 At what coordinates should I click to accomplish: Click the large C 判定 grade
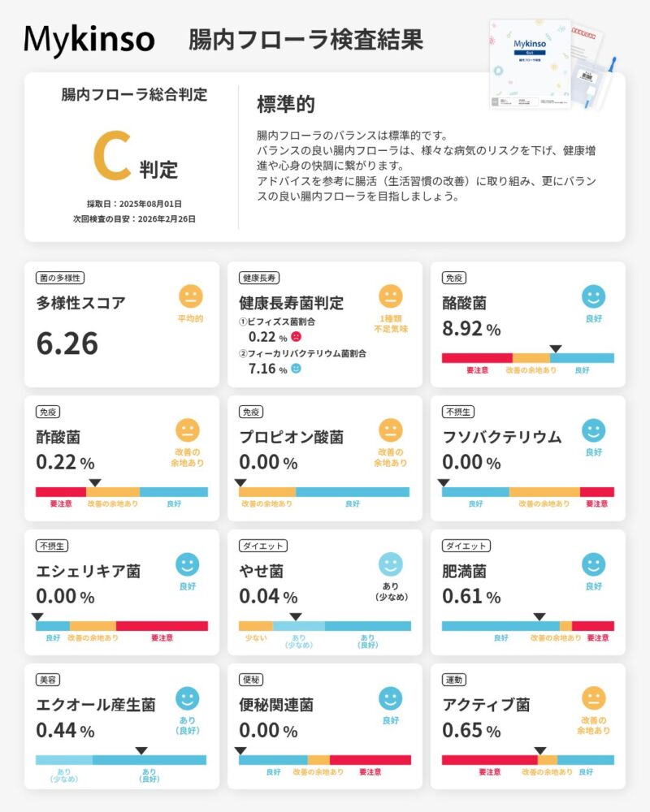pos(114,155)
